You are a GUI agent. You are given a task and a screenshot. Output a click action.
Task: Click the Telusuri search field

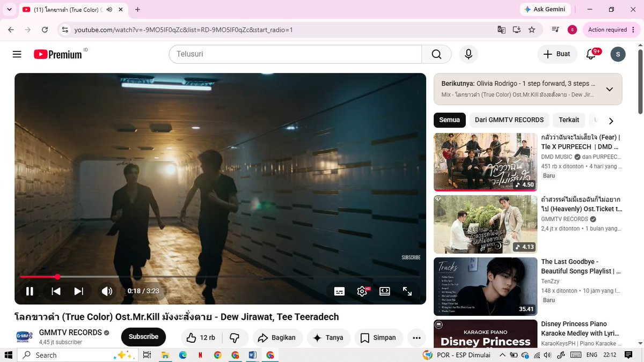295,54
